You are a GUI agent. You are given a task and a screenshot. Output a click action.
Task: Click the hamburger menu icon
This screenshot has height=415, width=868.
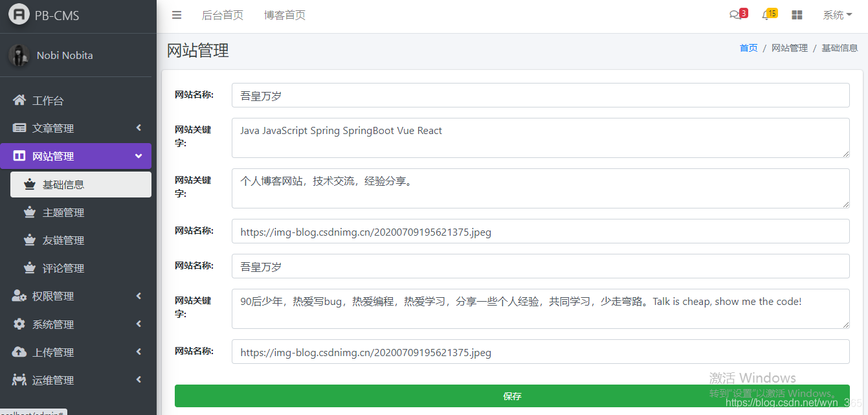(177, 15)
